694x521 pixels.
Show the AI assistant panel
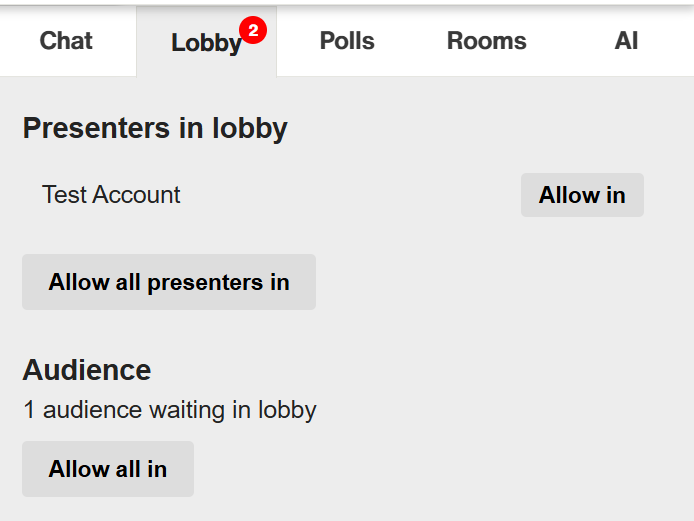[626, 41]
